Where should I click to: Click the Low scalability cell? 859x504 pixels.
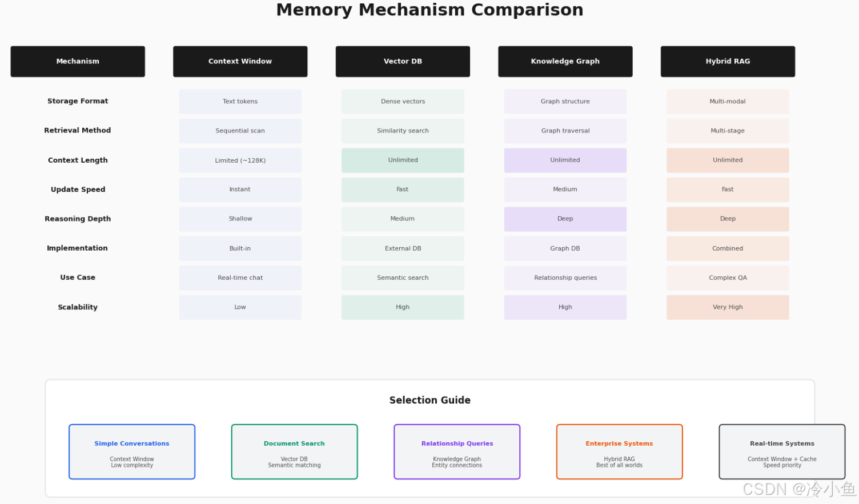click(240, 307)
